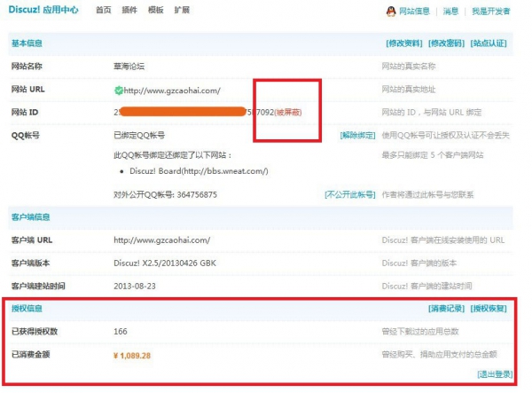Click hint 作者将通过此帐号与您联系
Screen dimensions: 532x393
pos(427,195)
